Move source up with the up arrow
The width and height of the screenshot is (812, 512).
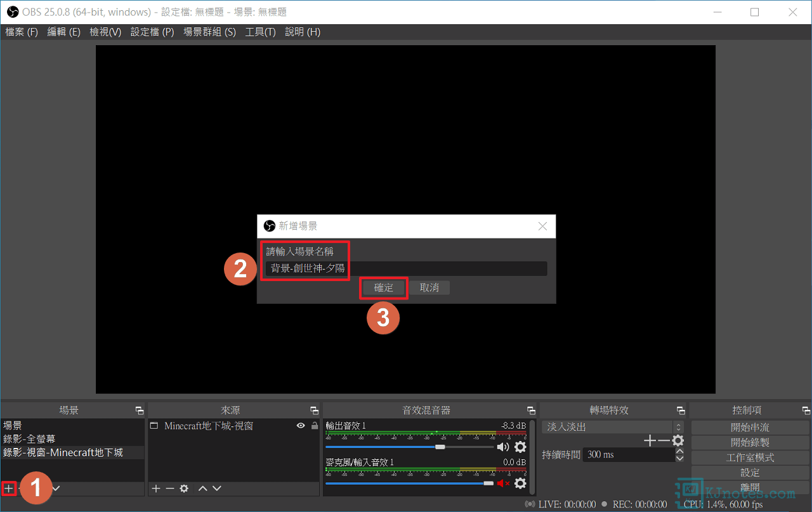(202, 489)
